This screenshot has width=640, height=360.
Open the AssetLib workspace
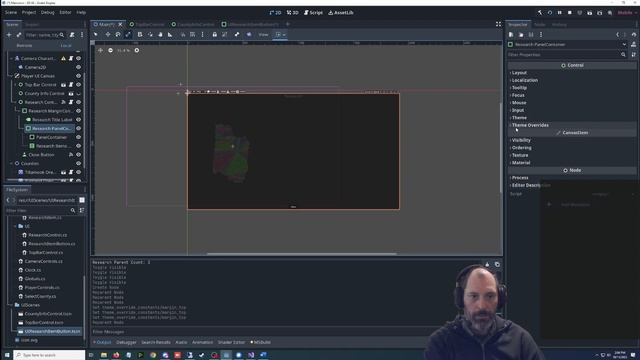[341, 13]
